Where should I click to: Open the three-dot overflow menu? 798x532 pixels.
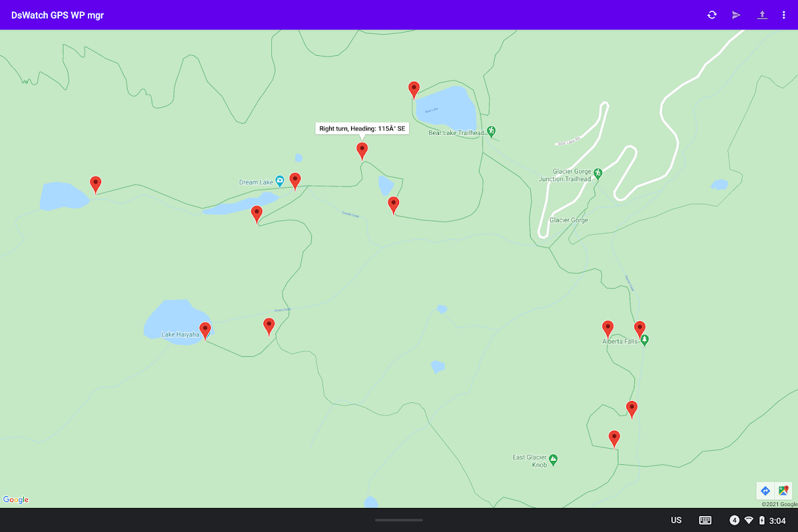[x=784, y=15]
